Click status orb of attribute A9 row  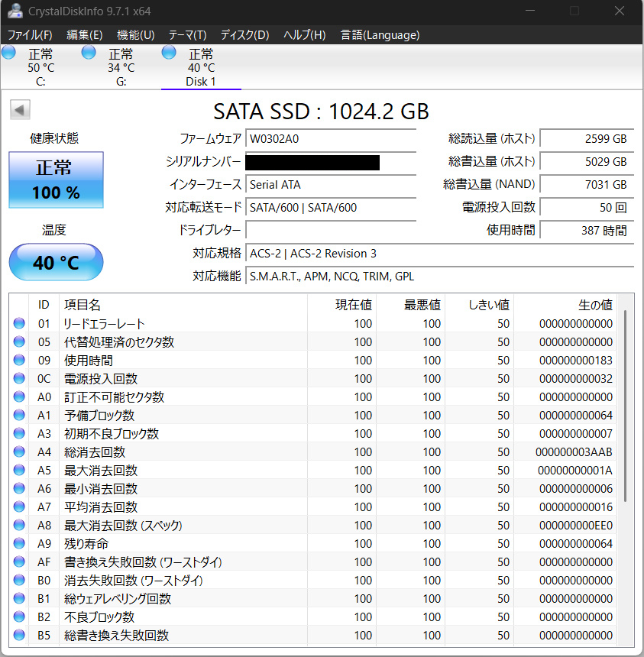[19, 543]
